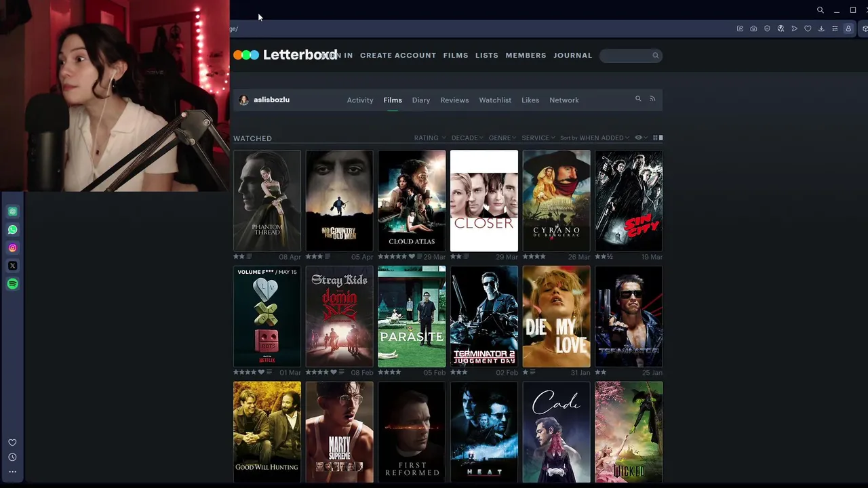This screenshot has height=488, width=868.
Task: Open LISTS in the top navigation
Action: 487,56
